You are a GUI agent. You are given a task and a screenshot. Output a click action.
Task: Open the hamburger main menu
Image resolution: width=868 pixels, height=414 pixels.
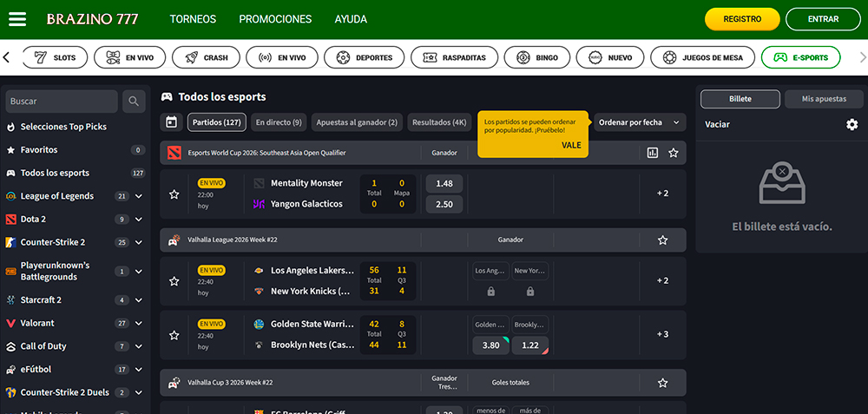point(17,19)
